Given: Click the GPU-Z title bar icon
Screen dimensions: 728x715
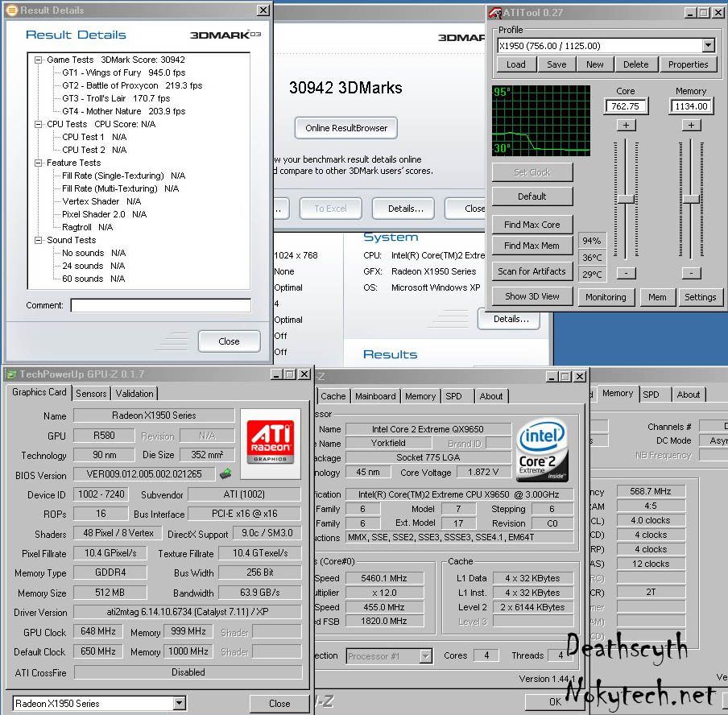Looking at the screenshot, I should (11, 374).
